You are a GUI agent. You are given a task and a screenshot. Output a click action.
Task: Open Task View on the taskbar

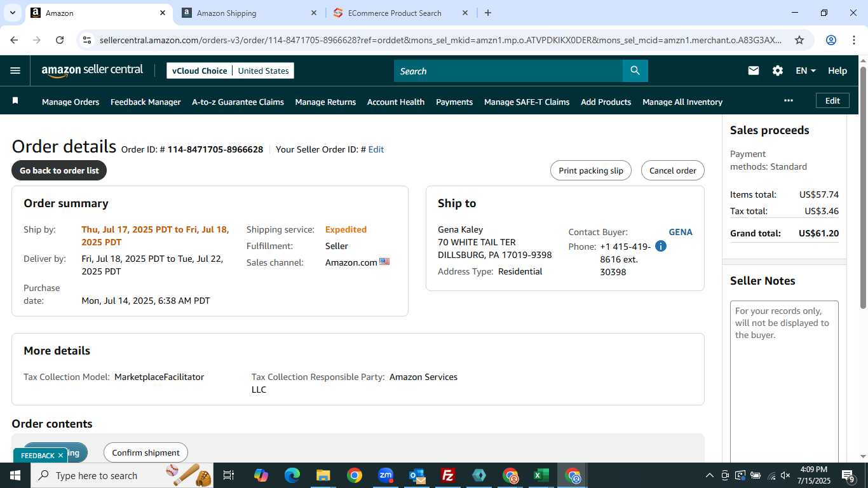tap(229, 475)
